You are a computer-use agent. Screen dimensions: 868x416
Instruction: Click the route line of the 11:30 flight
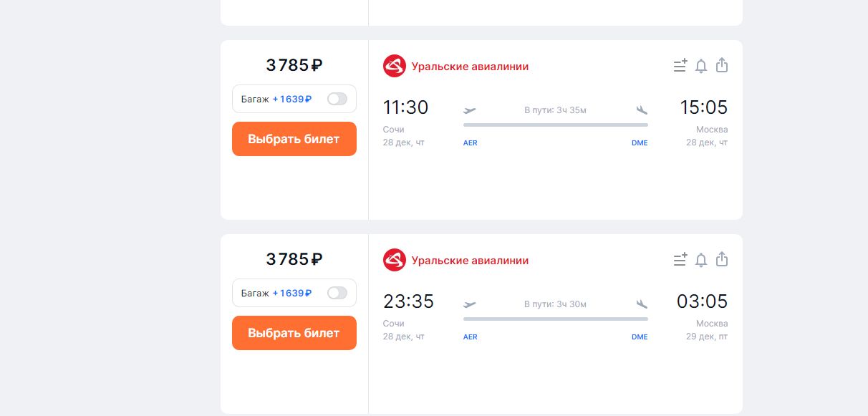[556, 125]
